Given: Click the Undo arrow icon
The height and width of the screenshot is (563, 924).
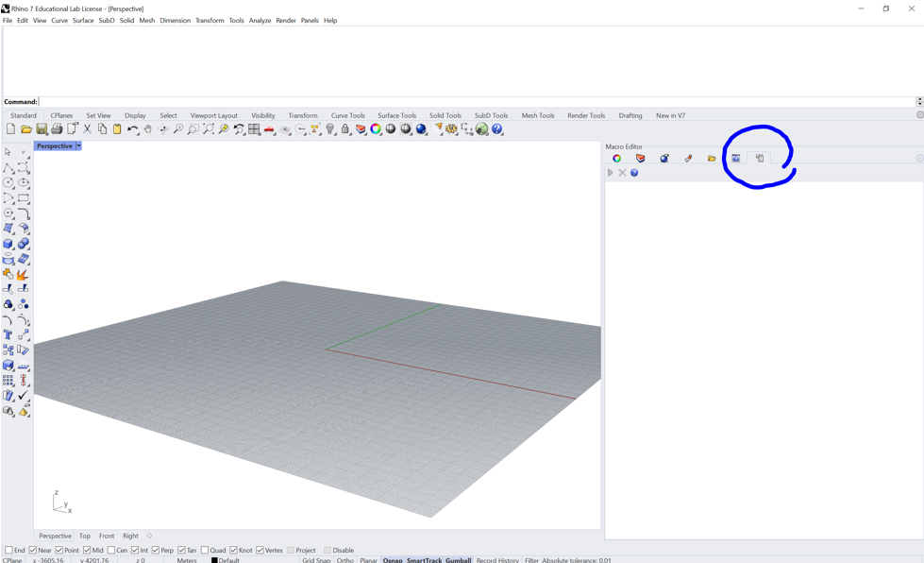Looking at the screenshot, I should [x=132, y=129].
